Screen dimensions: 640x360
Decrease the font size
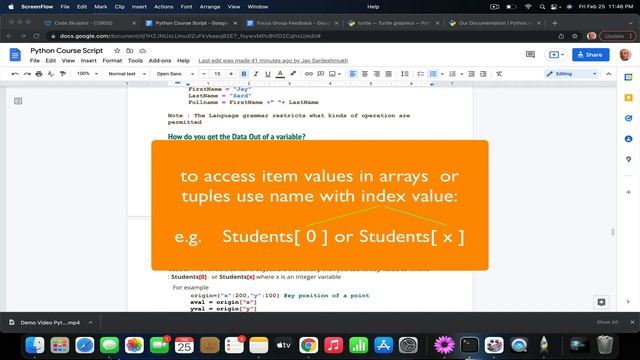(x=204, y=74)
